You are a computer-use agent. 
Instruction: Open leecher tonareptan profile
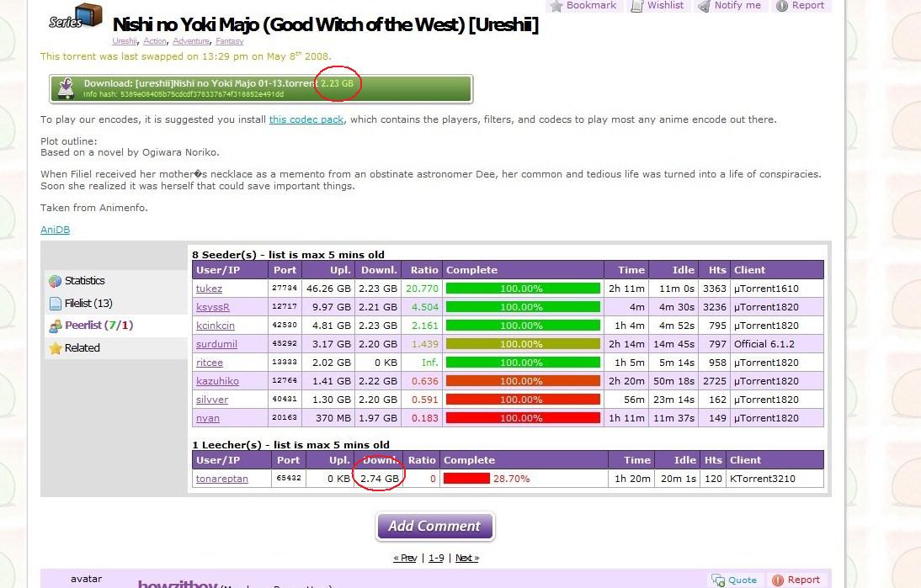tap(222, 479)
